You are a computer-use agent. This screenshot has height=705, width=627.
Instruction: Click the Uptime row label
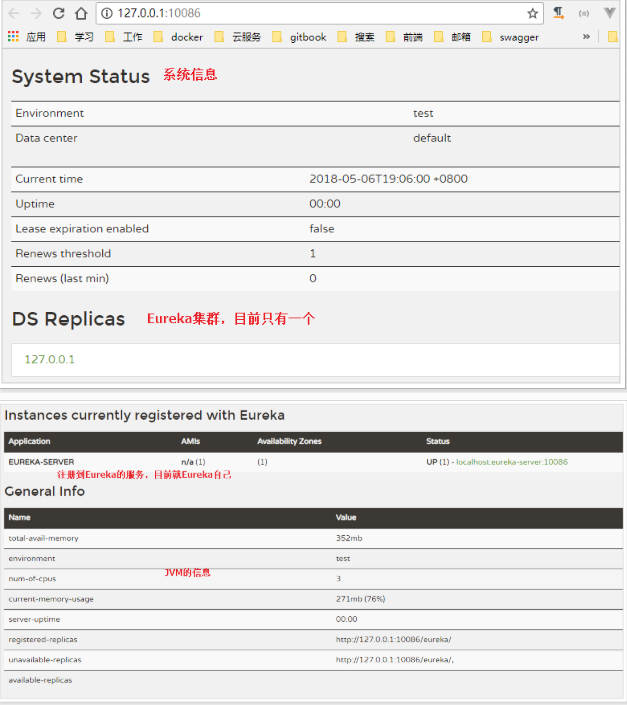tap(35, 204)
